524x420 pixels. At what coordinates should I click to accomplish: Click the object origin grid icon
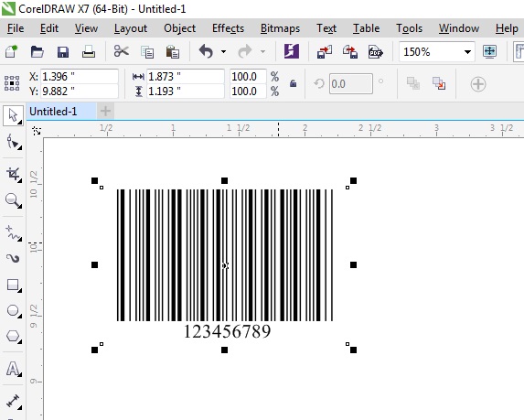[12, 83]
